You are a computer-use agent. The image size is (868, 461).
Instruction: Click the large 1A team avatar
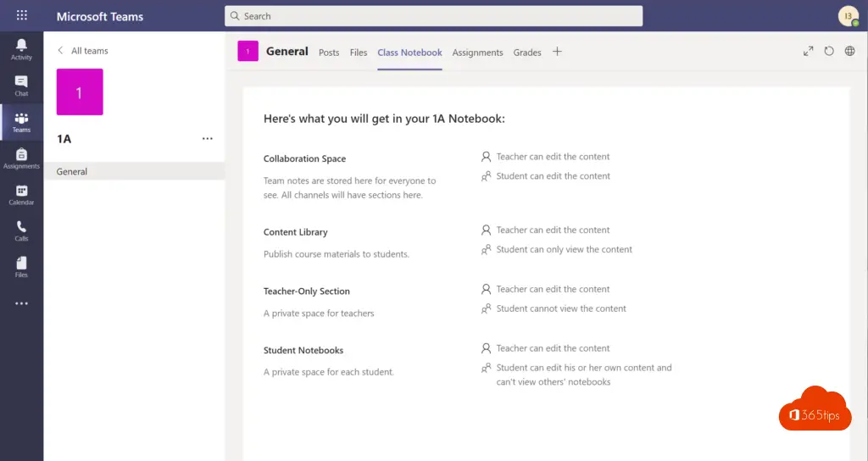(80, 92)
